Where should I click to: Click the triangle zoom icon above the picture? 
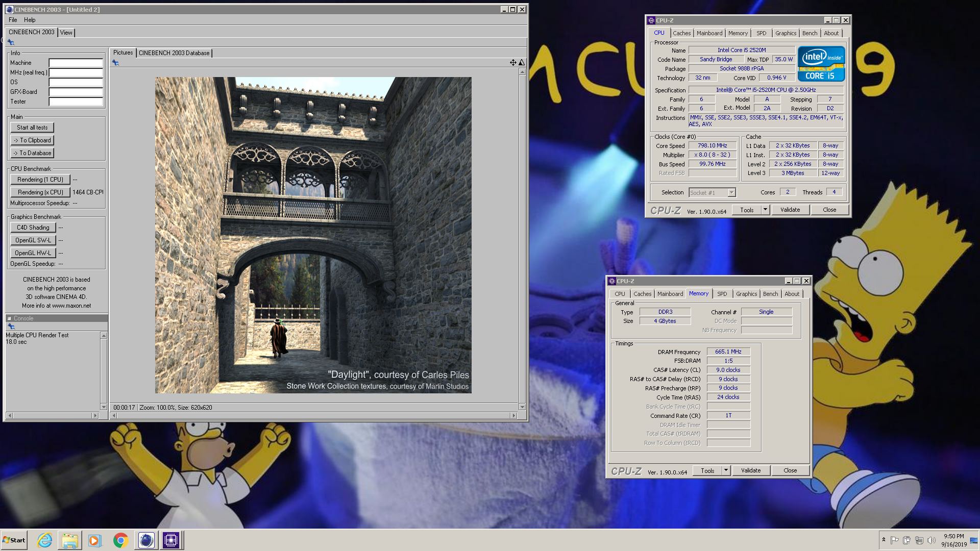coord(522,62)
